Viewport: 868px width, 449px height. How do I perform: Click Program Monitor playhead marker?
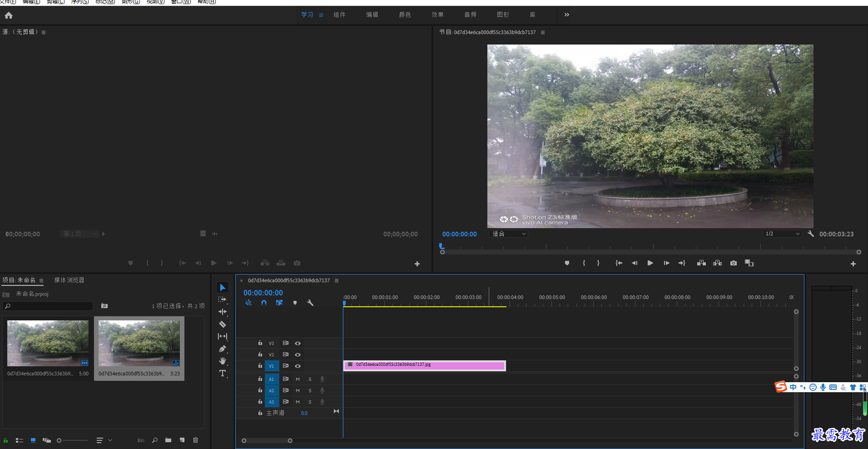[x=441, y=246]
